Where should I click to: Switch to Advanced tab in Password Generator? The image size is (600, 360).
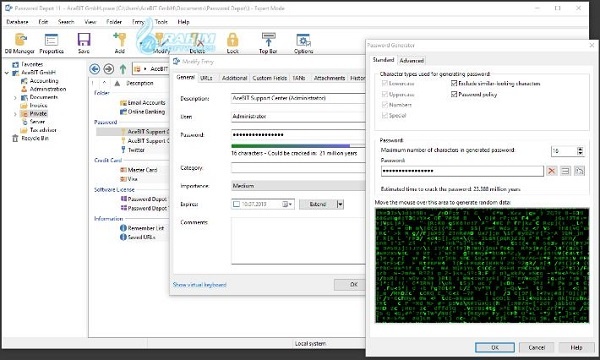pyautogui.click(x=411, y=60)
